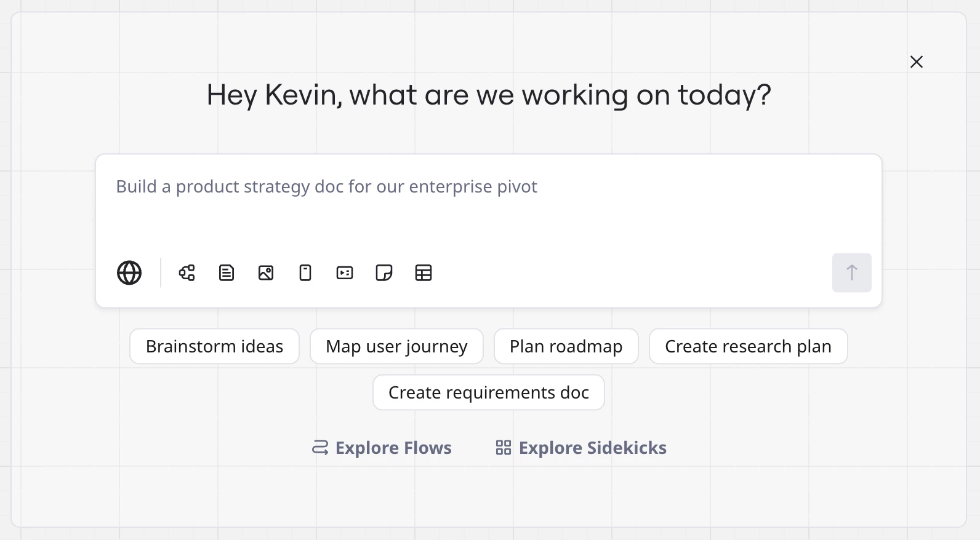Choose the Map user journey suggestion

[396, 346]
